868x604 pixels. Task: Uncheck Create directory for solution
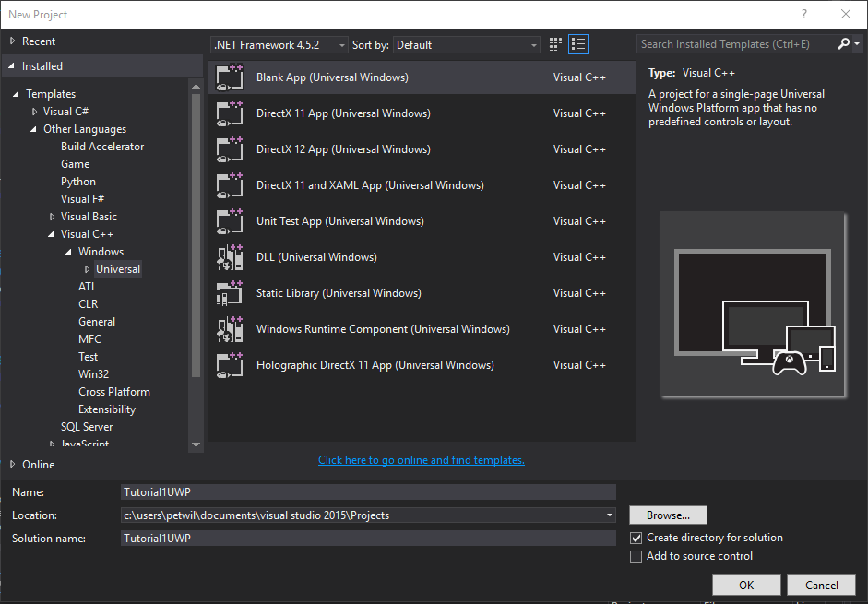click(636, 538)
